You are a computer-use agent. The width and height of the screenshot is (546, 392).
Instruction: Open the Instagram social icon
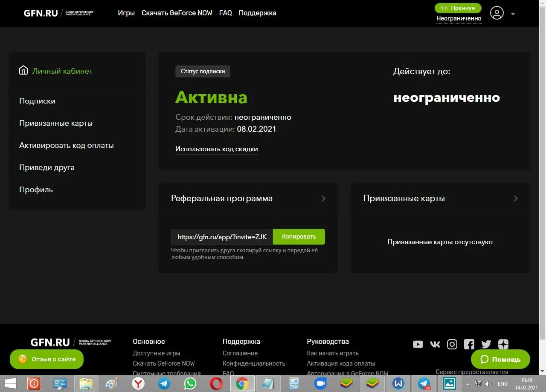[x=452, y=344]
